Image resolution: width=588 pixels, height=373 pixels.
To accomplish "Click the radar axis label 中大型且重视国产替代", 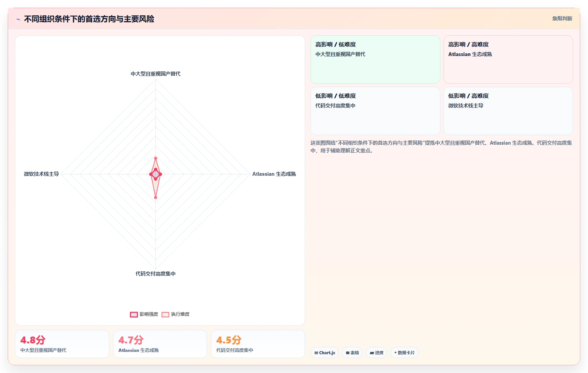I will click(x=156, y=74).
